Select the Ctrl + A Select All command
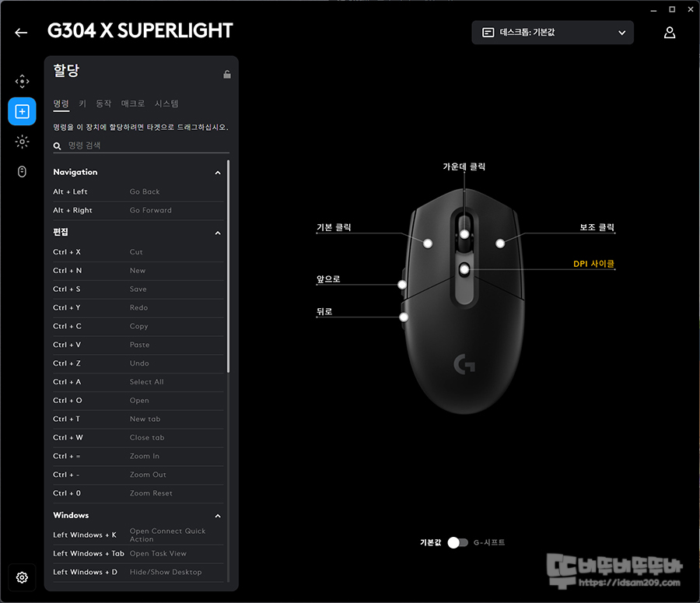 click(138, 382)
